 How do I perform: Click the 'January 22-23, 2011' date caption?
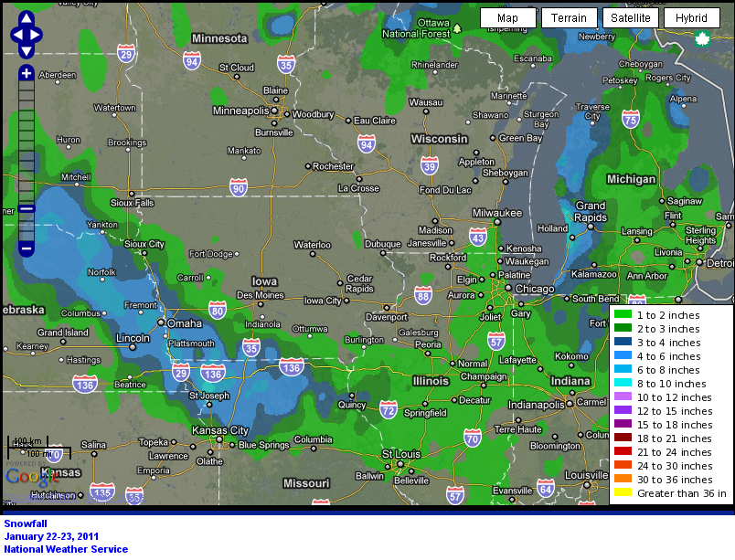[x=51, y=536]
